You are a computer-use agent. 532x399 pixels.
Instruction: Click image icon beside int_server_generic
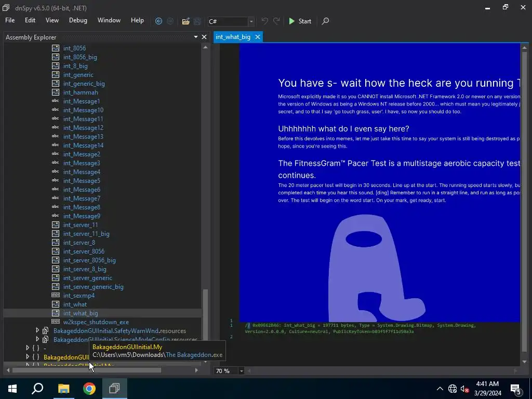55,277
